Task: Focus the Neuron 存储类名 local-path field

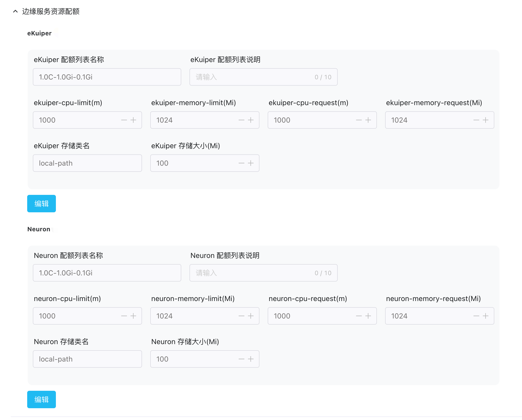Action: [x=87, y=359]
